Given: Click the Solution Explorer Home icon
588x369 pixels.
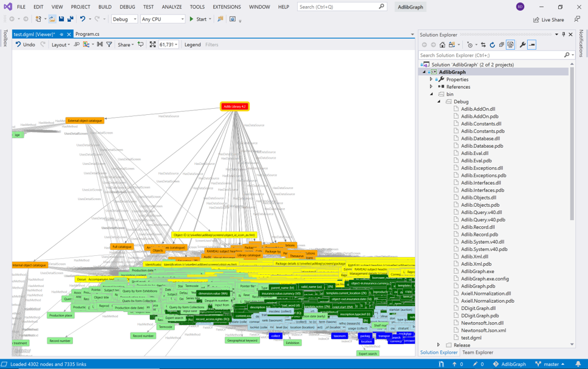Looking at the screenshot, I should pyautogui.click(x=442, y=44).
